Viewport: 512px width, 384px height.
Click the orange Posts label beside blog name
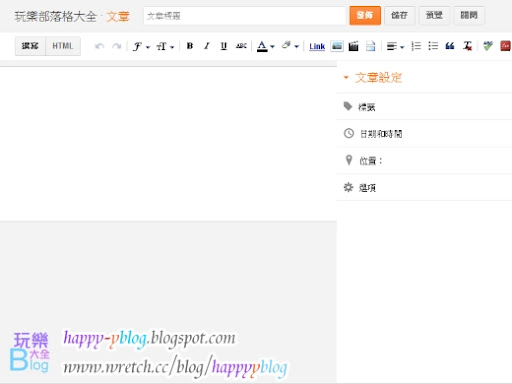click(x=118, y=16)
